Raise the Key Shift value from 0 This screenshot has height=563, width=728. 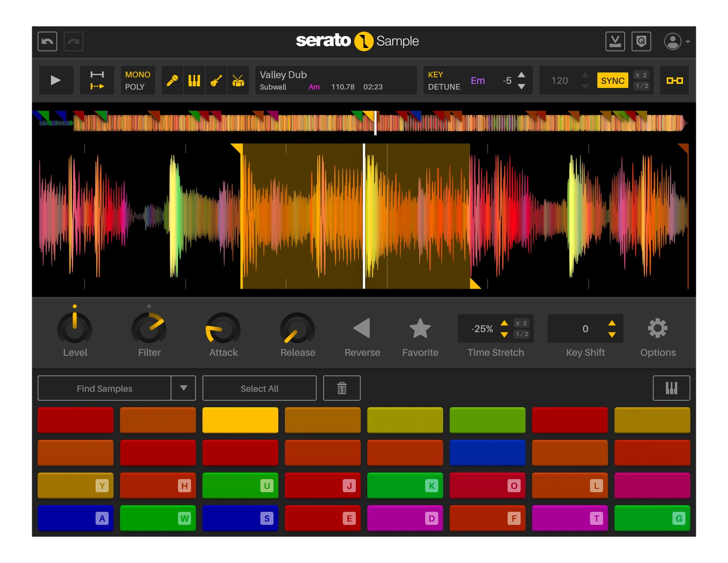pos(612,323)
